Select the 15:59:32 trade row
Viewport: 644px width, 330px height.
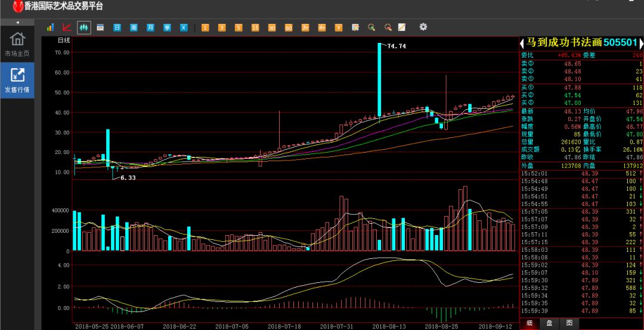581,288
